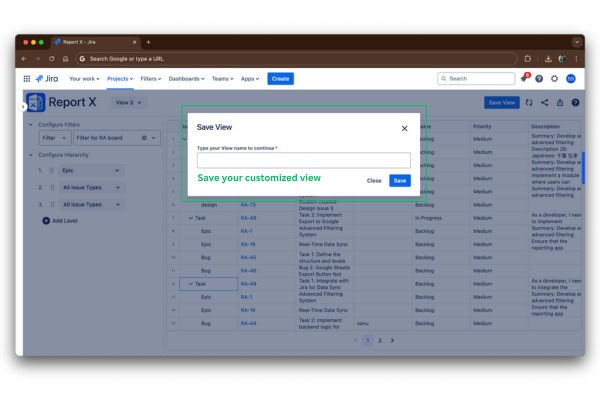Open the Filter for RA board dropdown
Screen dimensions: 600x400
tap(117, 138)
